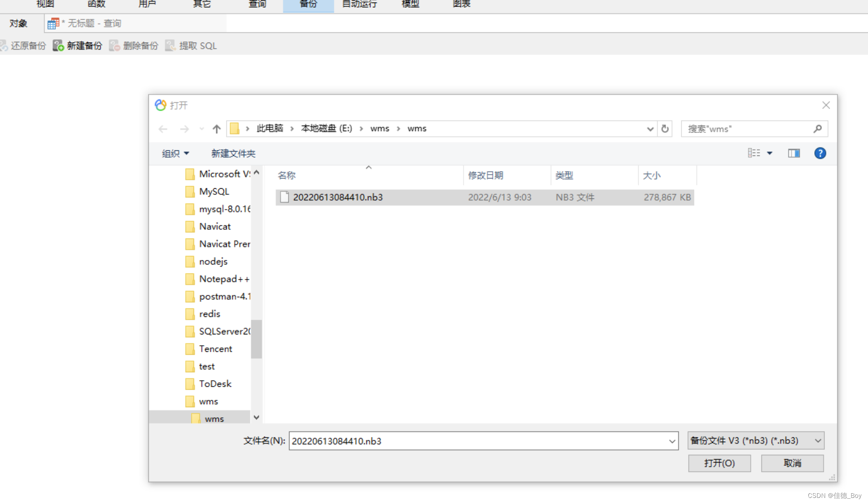868x503 pixels.
Task: Click the search magnifier icon
Action: [817, 129]
